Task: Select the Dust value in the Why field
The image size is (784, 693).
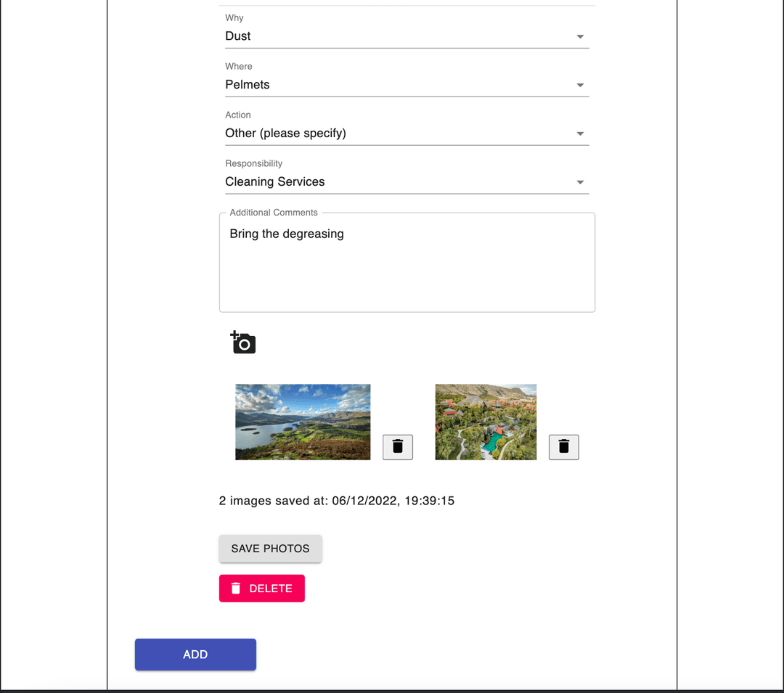Action: pyautogui.click(x=238, y=36)
